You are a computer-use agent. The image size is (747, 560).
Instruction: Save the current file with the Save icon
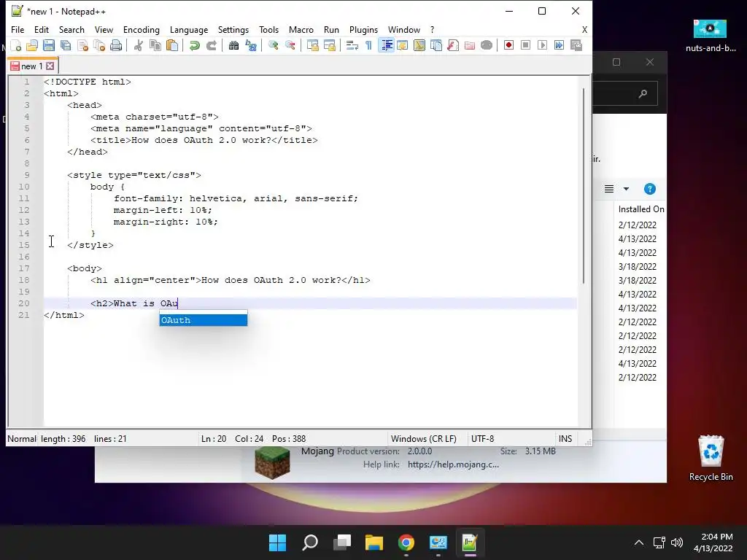(x=49, y=45)
